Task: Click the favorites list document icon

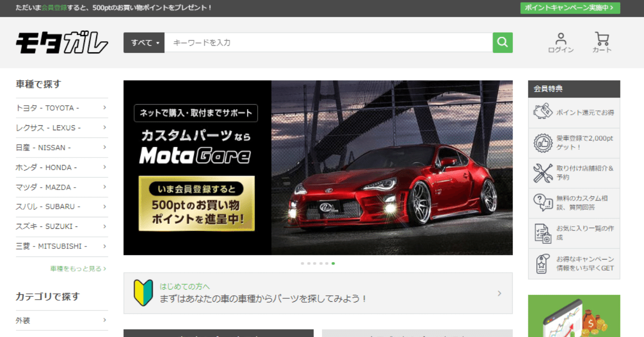Action: [x=543, y=233]
